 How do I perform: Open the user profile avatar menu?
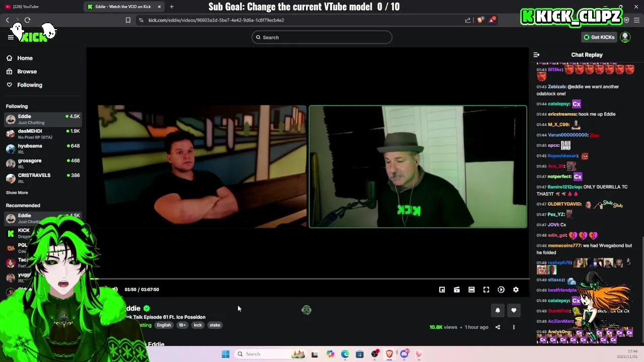tap(625, 37)
